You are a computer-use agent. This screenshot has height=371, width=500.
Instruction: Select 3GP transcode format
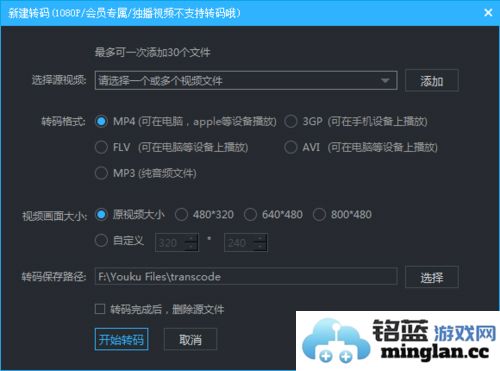(291, 121)
